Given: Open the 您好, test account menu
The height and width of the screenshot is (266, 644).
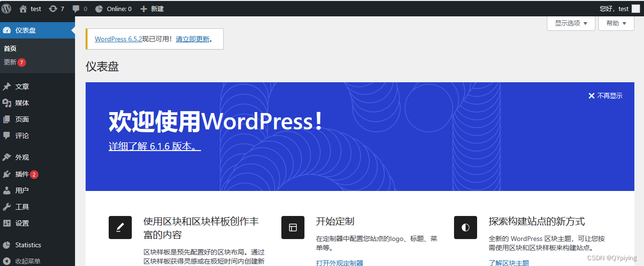Looking at the screenshot, I should tap(619, 9).
